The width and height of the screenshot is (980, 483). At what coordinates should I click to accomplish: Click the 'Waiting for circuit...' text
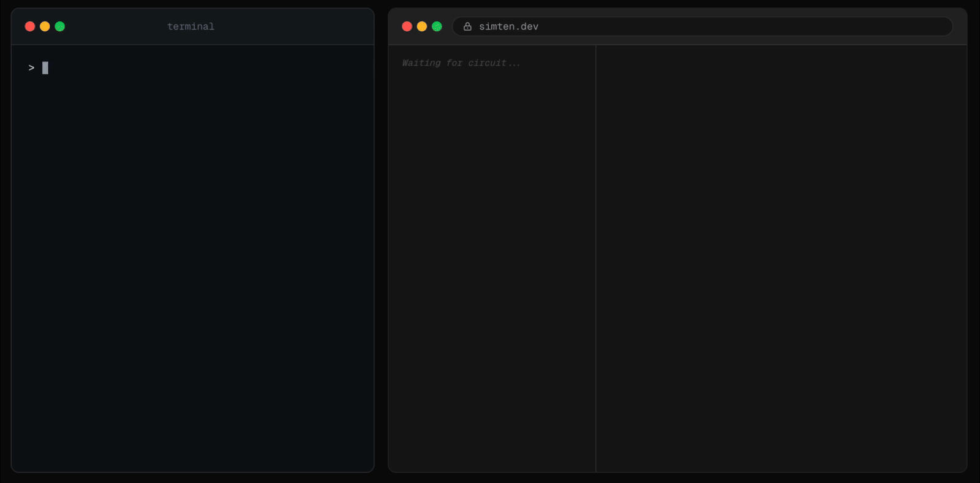pyautogui.click(x=461, y=63)
